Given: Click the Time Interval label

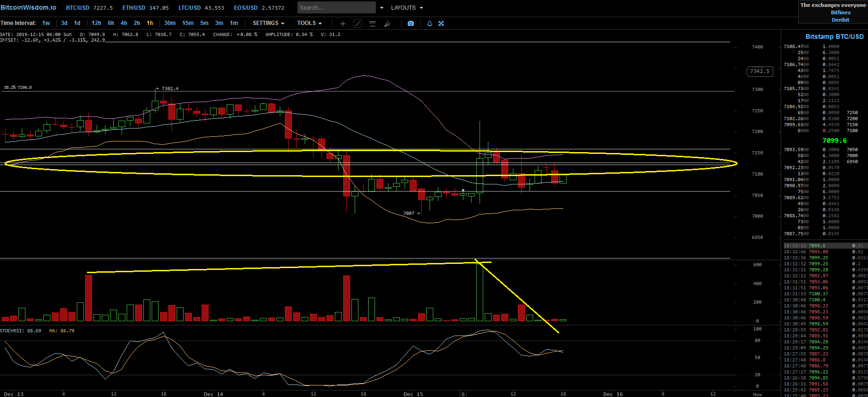Looking at the screenshot, I should (18, 23).
